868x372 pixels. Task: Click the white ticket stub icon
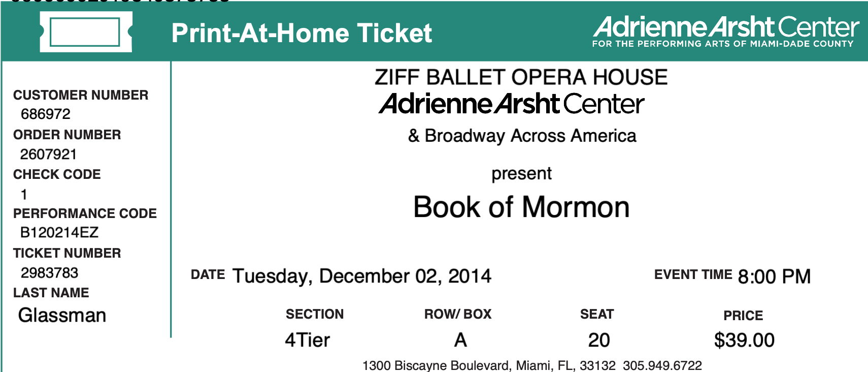coord(86,32)
